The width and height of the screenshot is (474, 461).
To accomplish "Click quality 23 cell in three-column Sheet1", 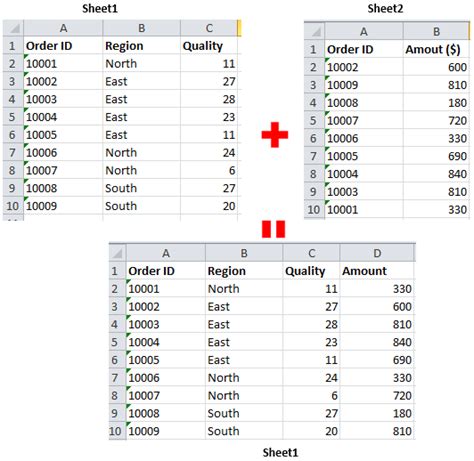I will 209,117.
